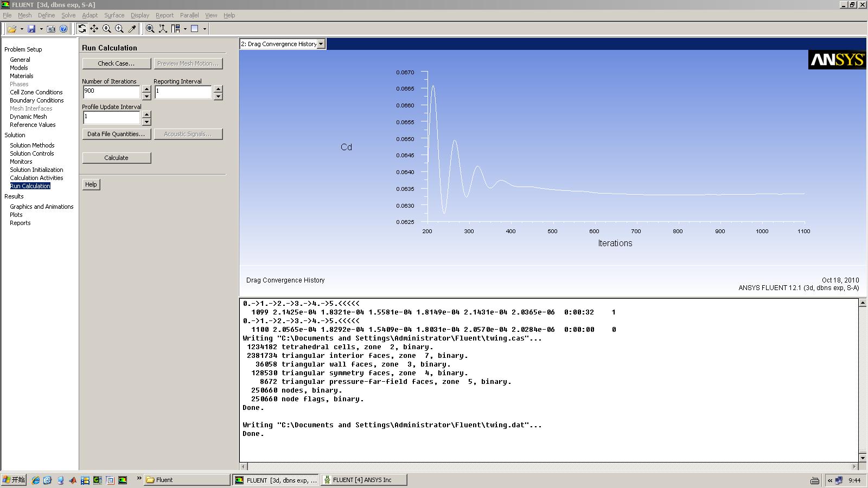The height and width of the screenshot is (488, 868).
Task: Select the rotate view tool
Action: tap(82, 29)
